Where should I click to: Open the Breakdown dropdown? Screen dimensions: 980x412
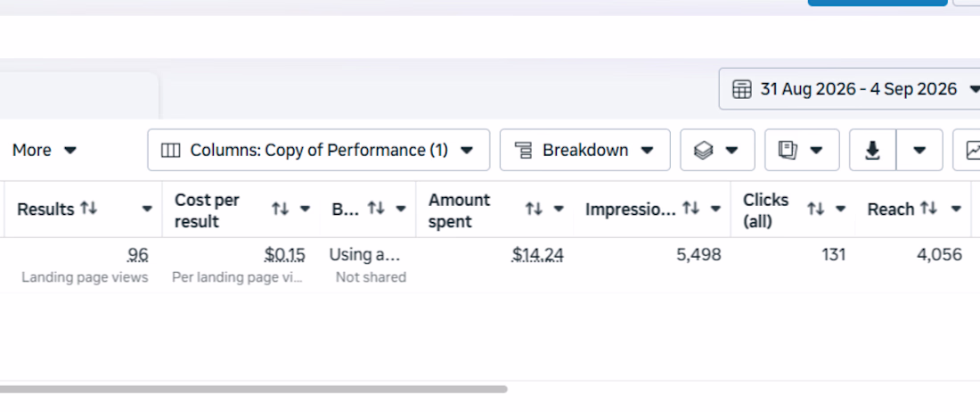point(584,150)
